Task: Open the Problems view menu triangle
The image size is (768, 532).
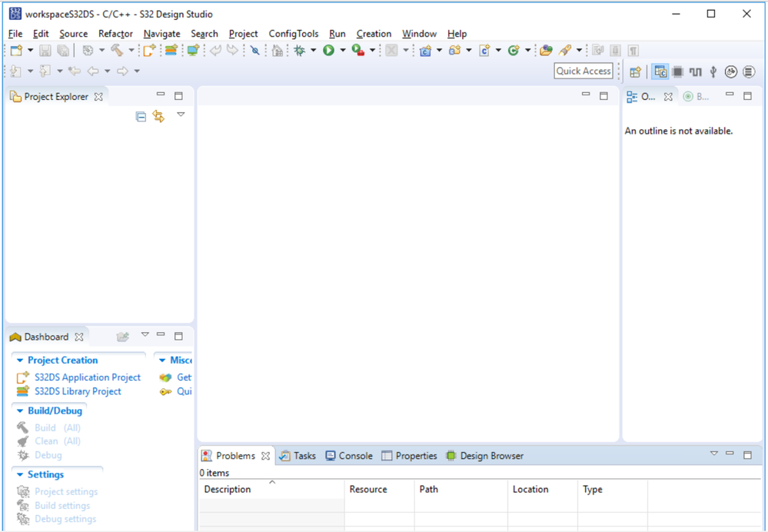Action: click(x=713, y=453)
